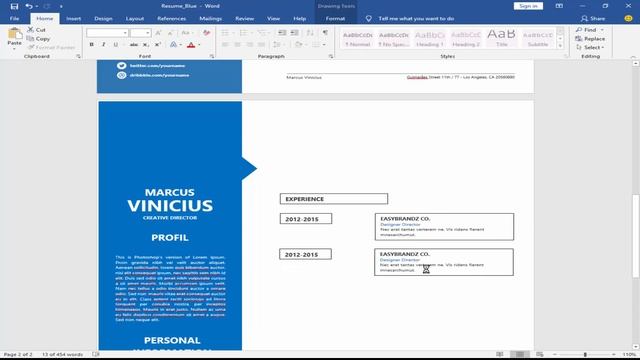Image resolution: width=640 pixels, height=360 pixels.
Task: Click Replace in the Editing group
Action: pos(590,39)
